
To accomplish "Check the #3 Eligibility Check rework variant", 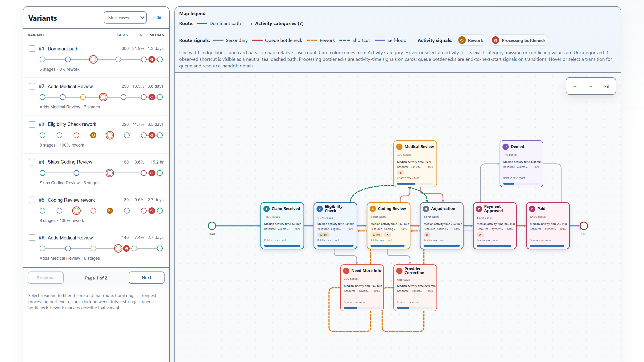I will [32, 124].
